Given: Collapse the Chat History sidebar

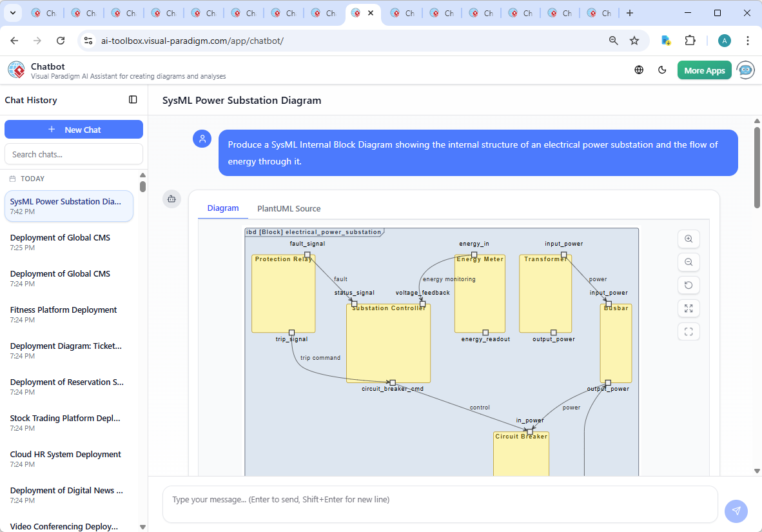Looking at the screenshot, I should point(133,99).
